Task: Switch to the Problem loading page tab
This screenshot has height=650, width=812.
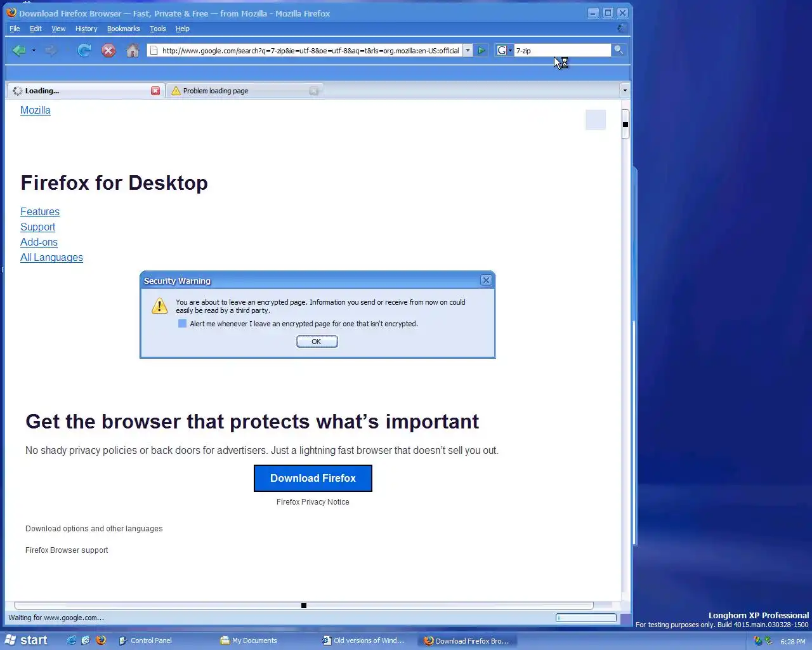Action: click(x=244, y=91)
